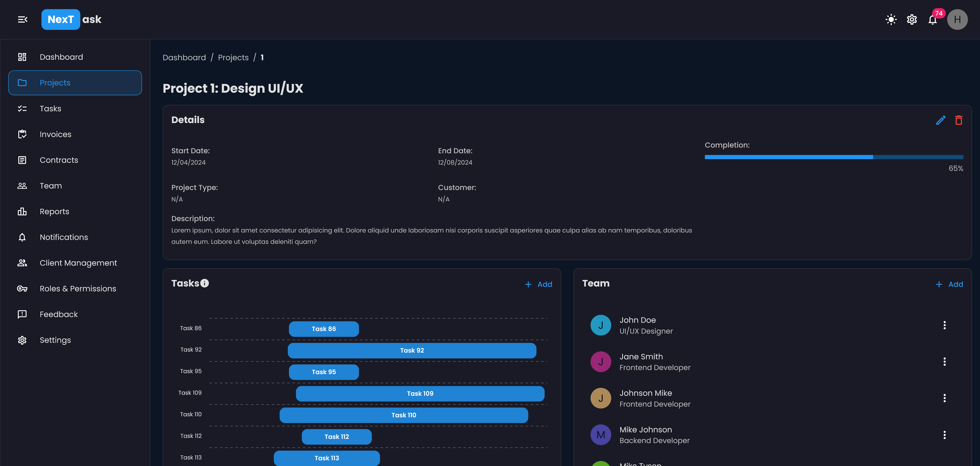Click the H user avatar
This screenshot has width=980, height=466.
click(x=957, y=19)
